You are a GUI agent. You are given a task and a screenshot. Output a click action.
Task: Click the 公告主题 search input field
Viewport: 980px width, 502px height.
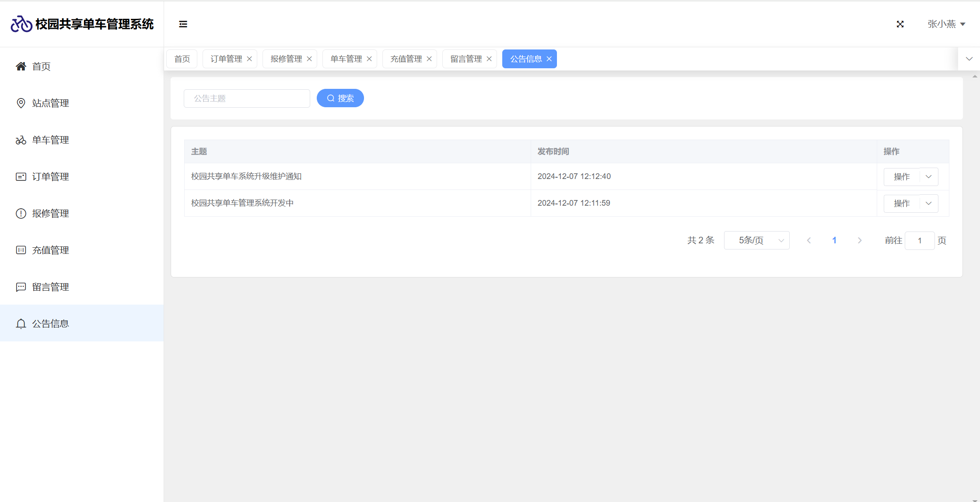pyautogui.click(x=247, y=98)
